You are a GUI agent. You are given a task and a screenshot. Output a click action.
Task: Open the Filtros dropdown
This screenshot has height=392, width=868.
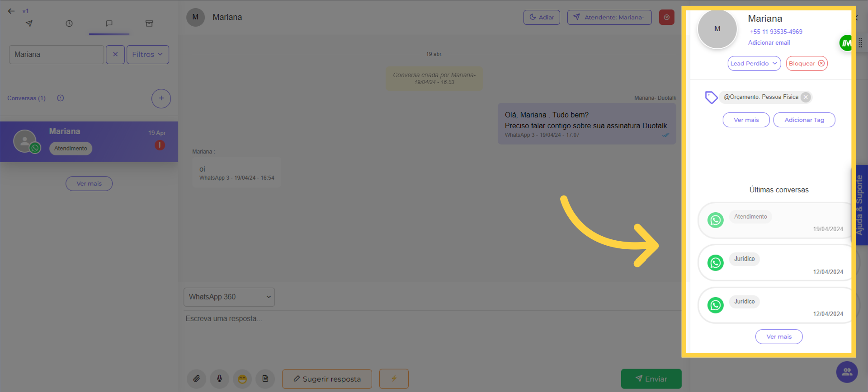[147, 55]
